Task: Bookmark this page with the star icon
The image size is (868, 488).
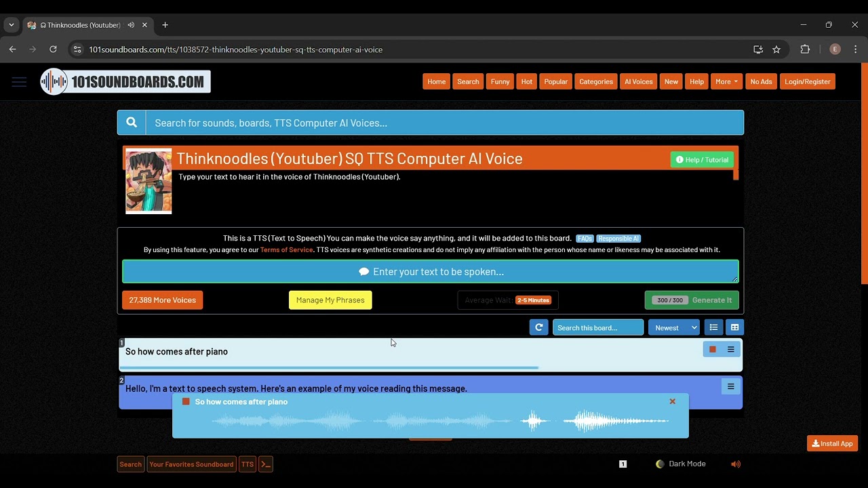Action: [776, 49]
